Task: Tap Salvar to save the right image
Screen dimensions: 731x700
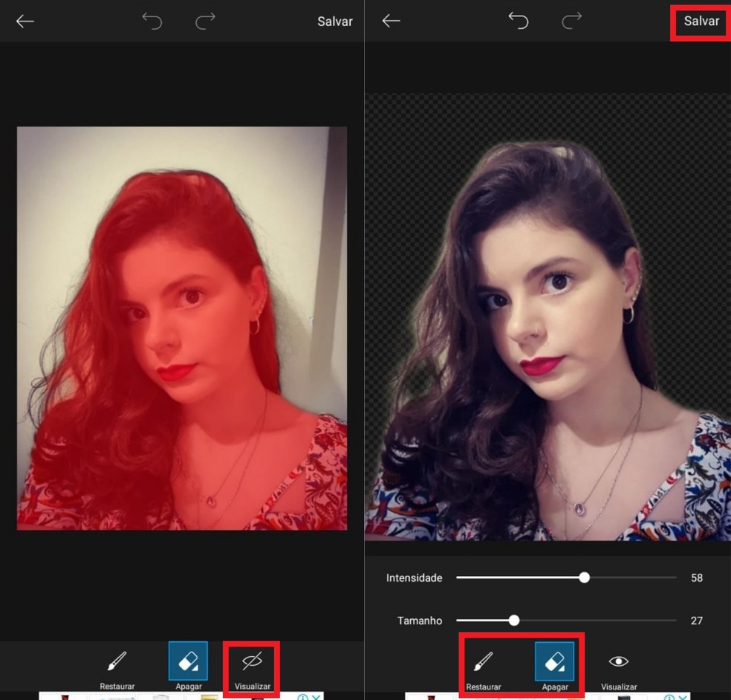Action: click(x=699, y=21)
